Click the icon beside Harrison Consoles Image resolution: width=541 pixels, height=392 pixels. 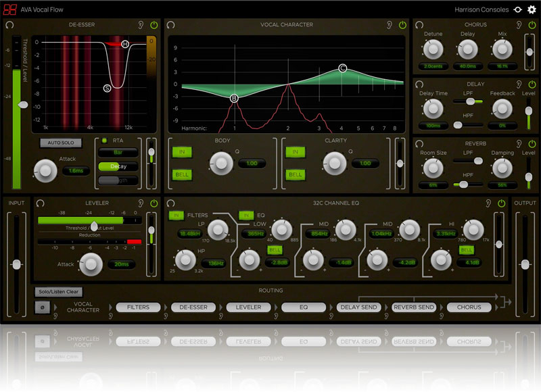pyautogui.click(x=518, y=9)
